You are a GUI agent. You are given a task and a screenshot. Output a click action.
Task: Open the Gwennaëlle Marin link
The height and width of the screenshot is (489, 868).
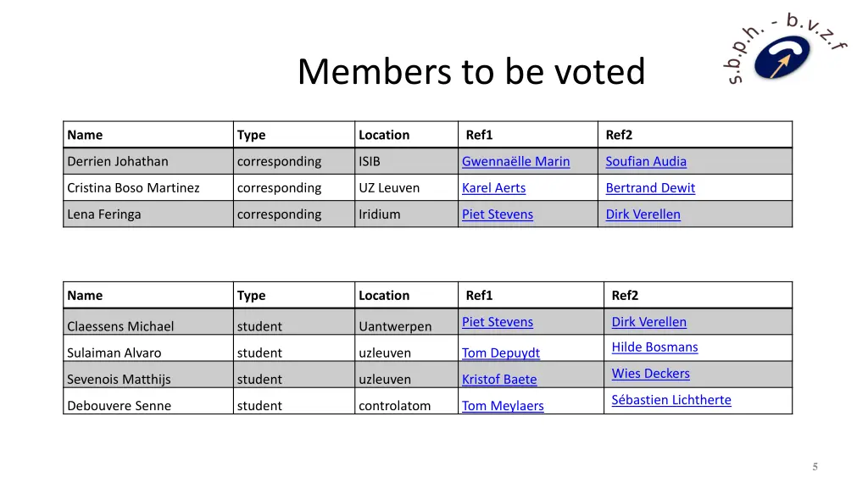click(515, 161)
